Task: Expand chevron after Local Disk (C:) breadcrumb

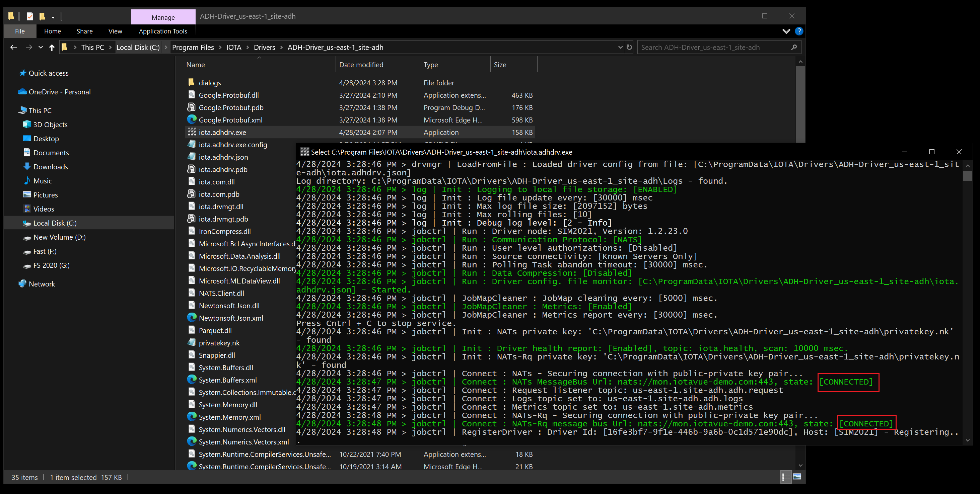Action: coord(166,47)
